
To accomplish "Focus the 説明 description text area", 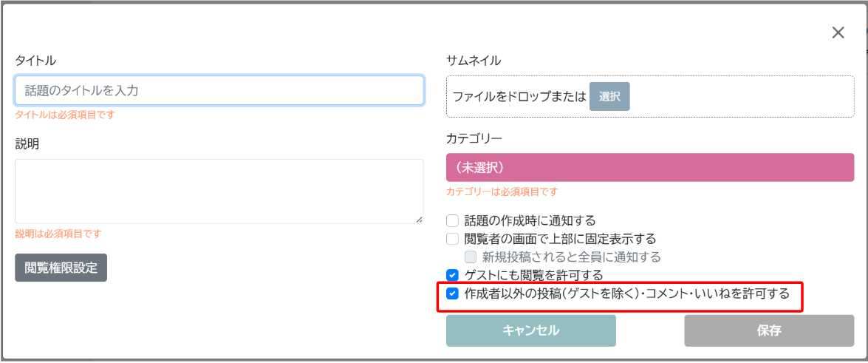I will (219, 191).
